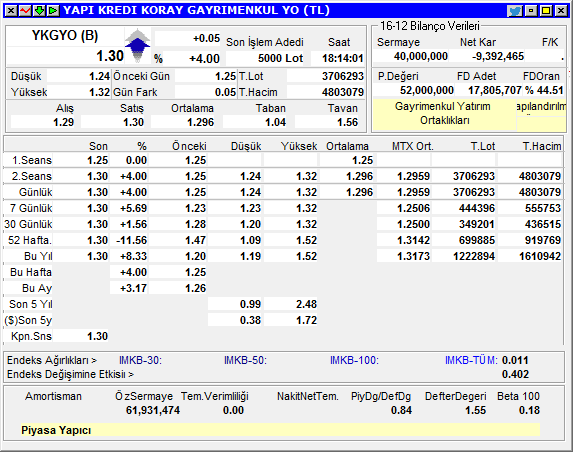Click the IMKB-TÜM index weight label
The height and width of the screenshot is (452, 573).
(x=471, y=361)
